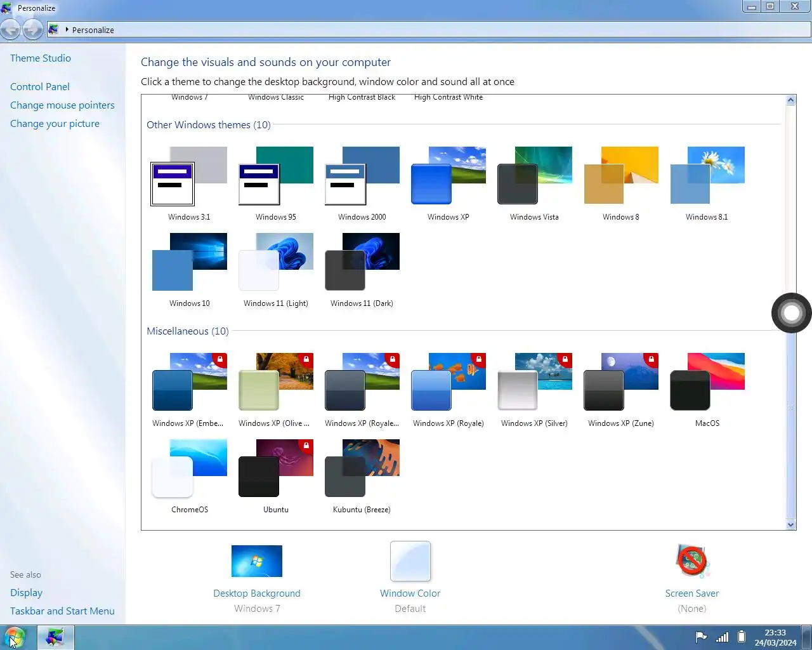Select the Windows XP (Embedded) theme
The height and width of the screenshot is (650, 812).
pos(189,390)
